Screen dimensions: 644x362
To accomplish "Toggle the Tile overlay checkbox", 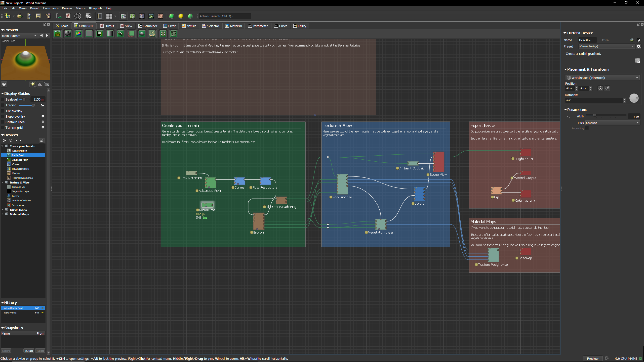I will 3,111.
